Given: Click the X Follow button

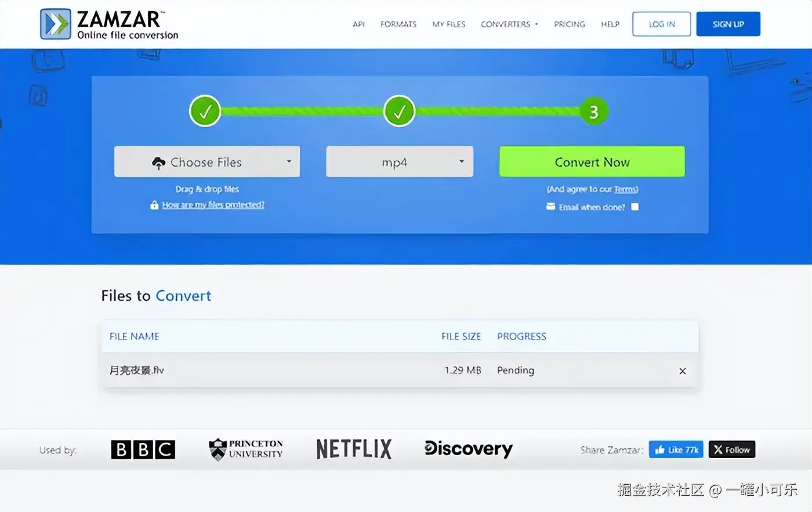Looking at the screenshot, I should pyautogui.click(x=732, y=449).
